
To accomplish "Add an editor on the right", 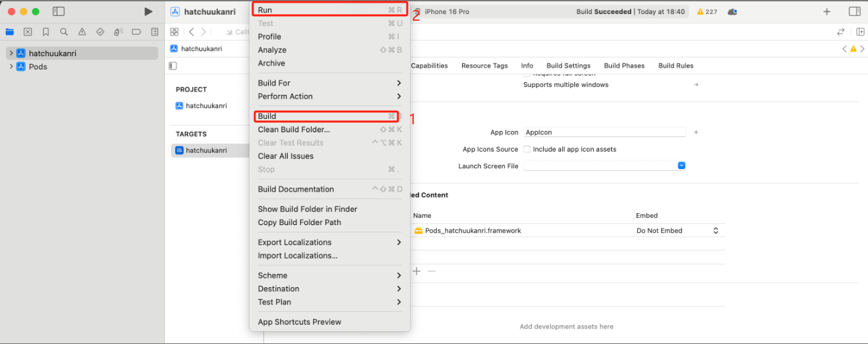I will (859, 31).
